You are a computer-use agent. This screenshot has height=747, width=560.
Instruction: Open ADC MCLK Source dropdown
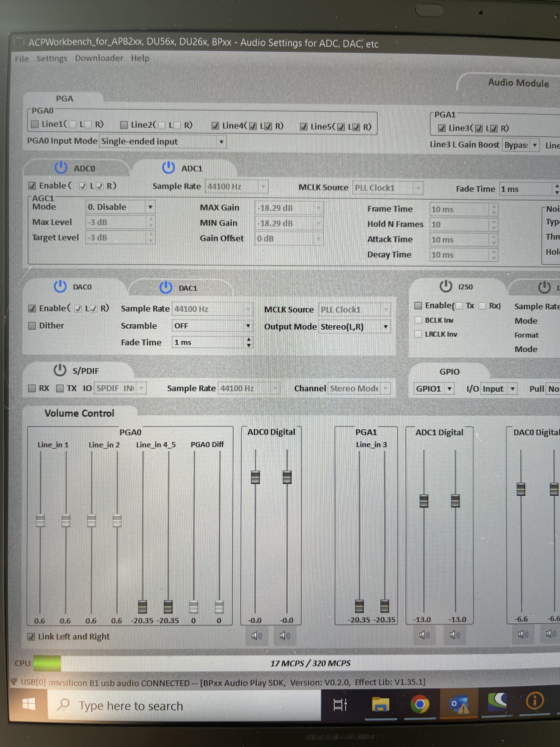pyautogui.click(x=388, y=188)
